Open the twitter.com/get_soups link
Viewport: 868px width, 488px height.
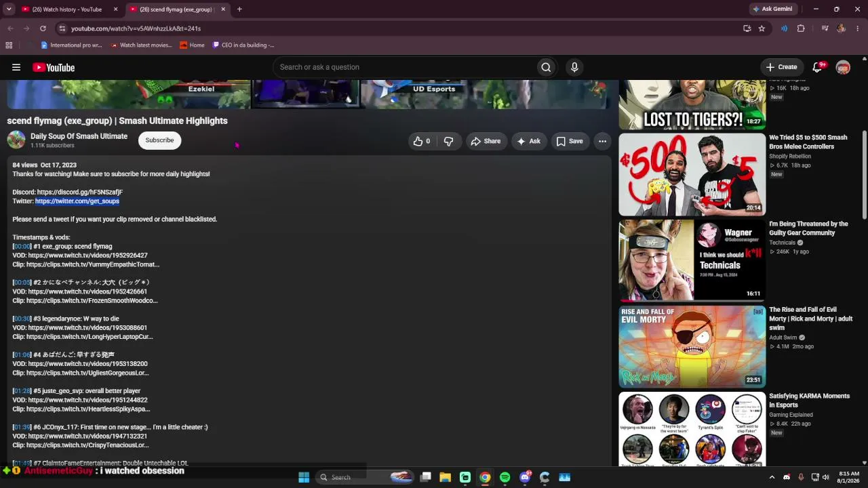click(x=77, y=201)
